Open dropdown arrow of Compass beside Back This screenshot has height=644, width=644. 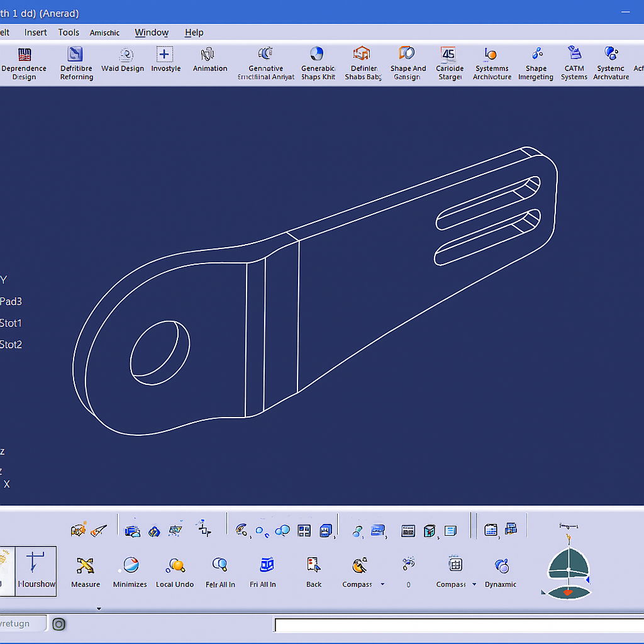(x=383, y=584)
